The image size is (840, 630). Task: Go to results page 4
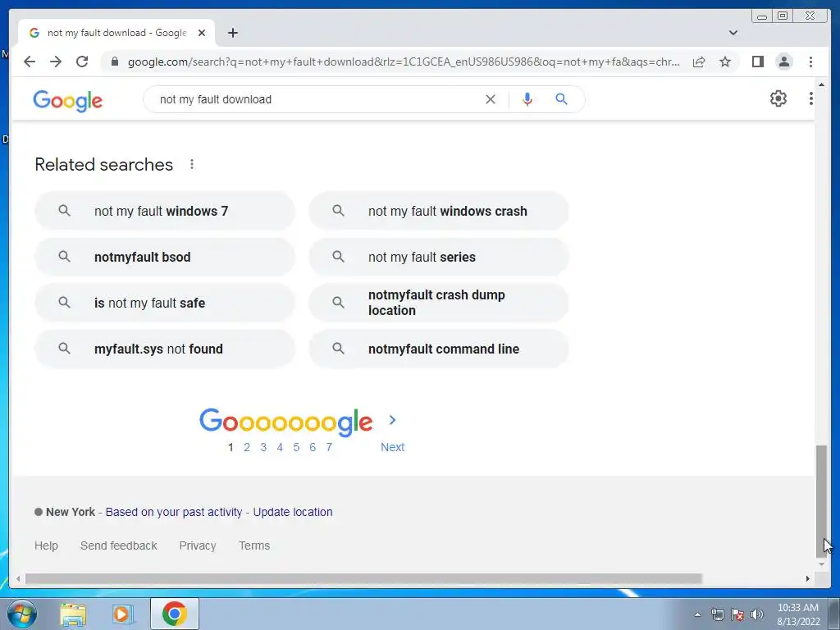[x=280, y=447]
